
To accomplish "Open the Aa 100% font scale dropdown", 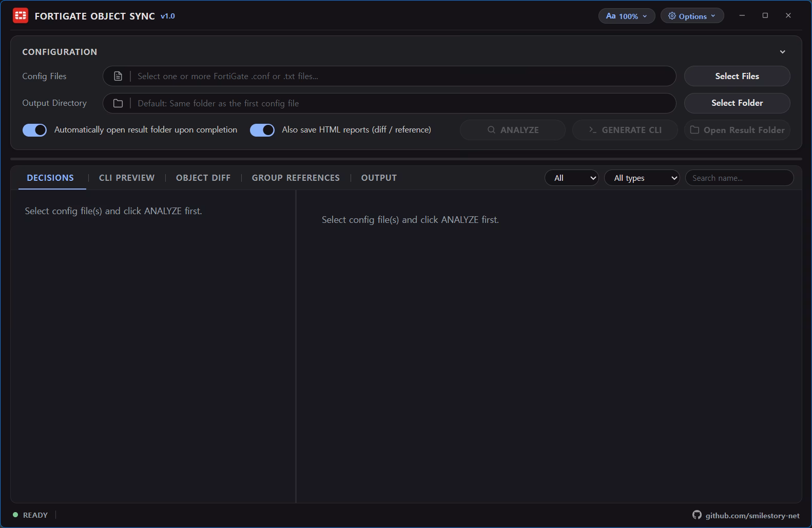I will point(627,16).
